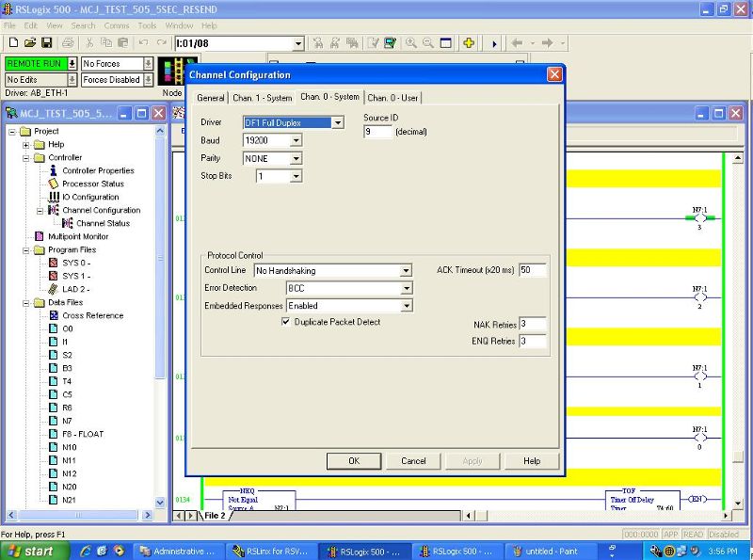Open the Tools menu
Viewport: 753px width, 560px height.
(x=147, y=25)
